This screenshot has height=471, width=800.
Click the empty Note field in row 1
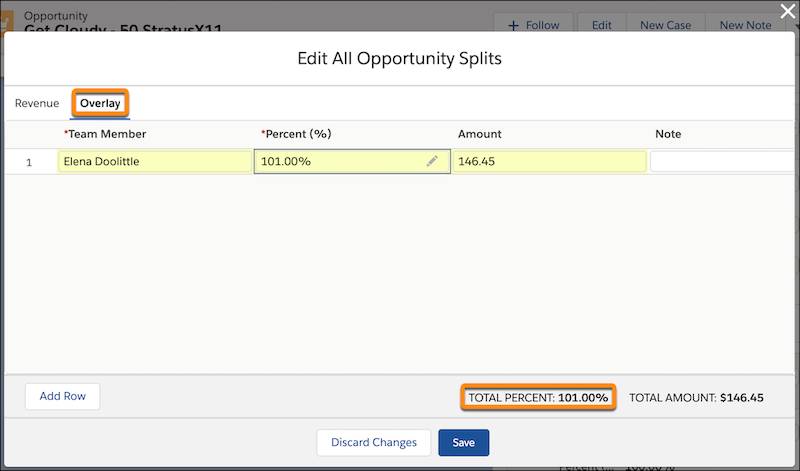click(x=722, y=161)
